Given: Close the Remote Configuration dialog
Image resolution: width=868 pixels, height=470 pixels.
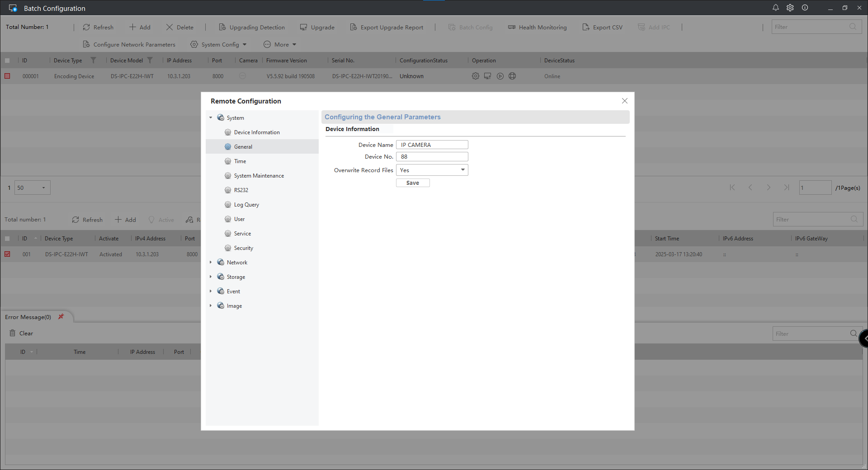Looking at the screenshot, I should coord(624,101).
